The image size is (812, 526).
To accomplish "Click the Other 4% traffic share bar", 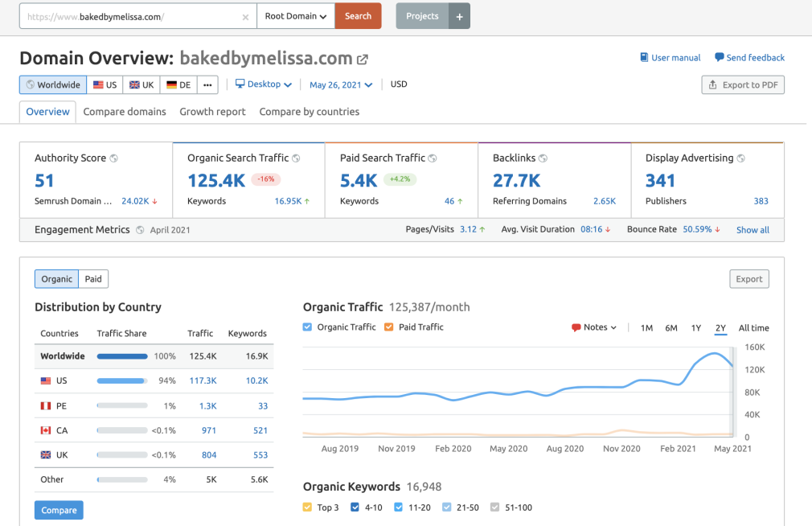I will 122,480.
